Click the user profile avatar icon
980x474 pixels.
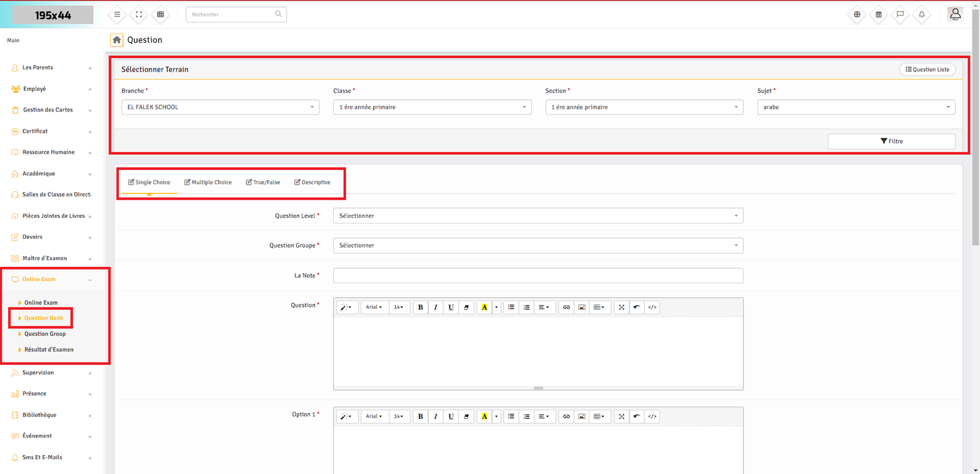pos(955,14)
